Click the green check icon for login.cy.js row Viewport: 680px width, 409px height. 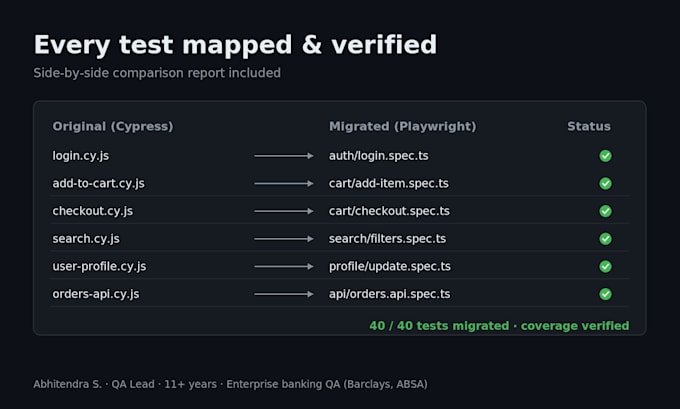click(x=605, y=156)
